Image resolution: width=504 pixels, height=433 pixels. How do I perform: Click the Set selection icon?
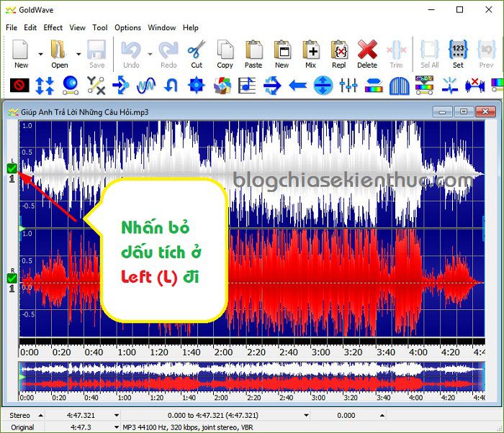(458, 50)
